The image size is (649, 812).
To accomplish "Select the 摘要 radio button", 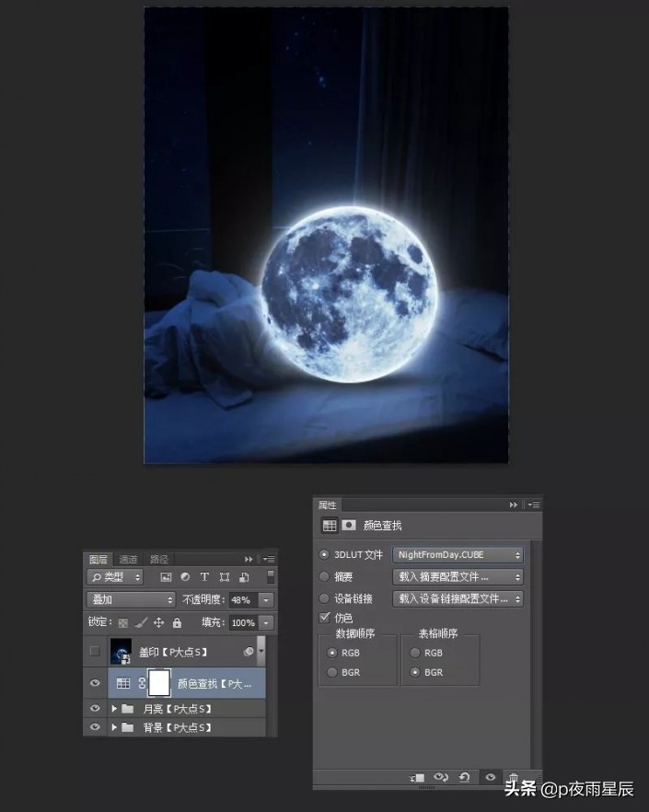I will [323, 577].
